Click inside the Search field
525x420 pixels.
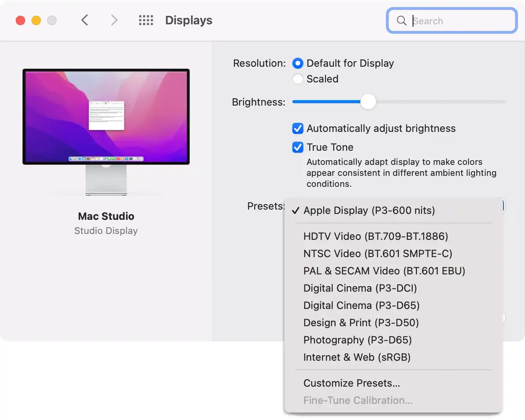pyautogui.click(x=456, y=21)
